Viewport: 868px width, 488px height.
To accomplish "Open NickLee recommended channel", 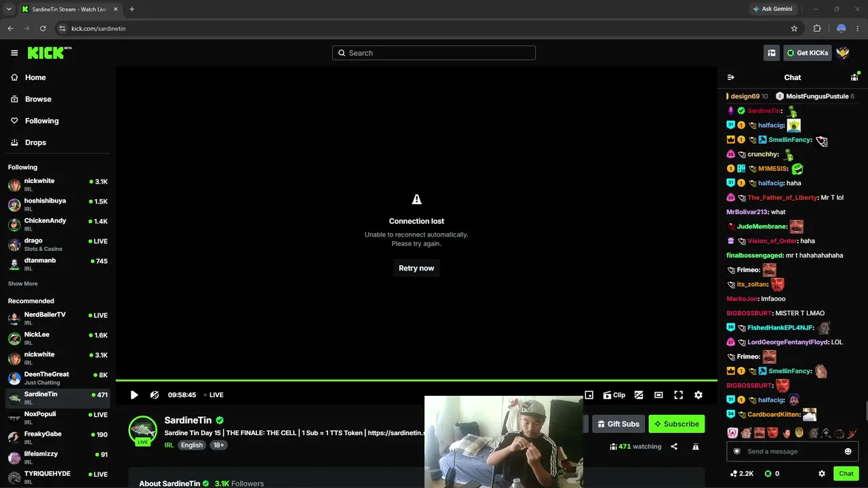I will click(57, 338).
